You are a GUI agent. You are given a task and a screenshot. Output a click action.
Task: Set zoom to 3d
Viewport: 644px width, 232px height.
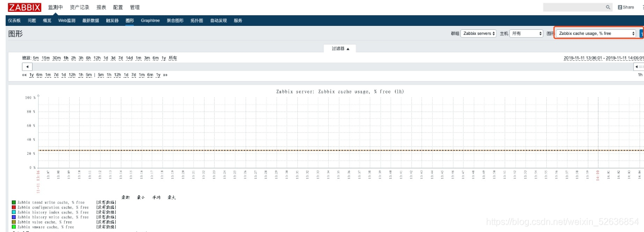click(113, 58)
